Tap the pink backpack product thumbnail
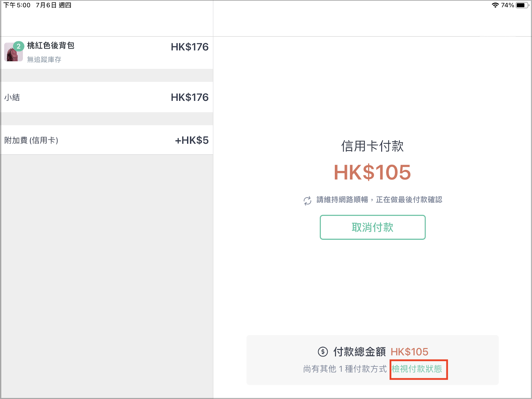The width and height of the screenshot is (532, 399). (13, 53)
